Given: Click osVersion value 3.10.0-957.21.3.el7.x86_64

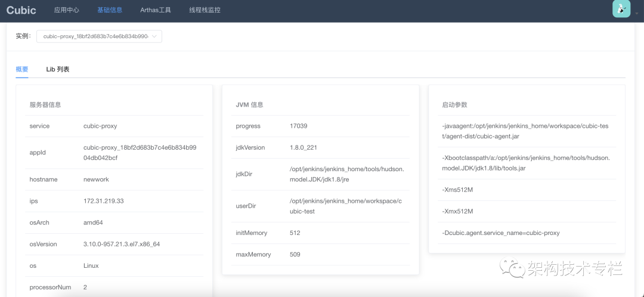Looking at the screenshot, I should [x=122, y=244].
